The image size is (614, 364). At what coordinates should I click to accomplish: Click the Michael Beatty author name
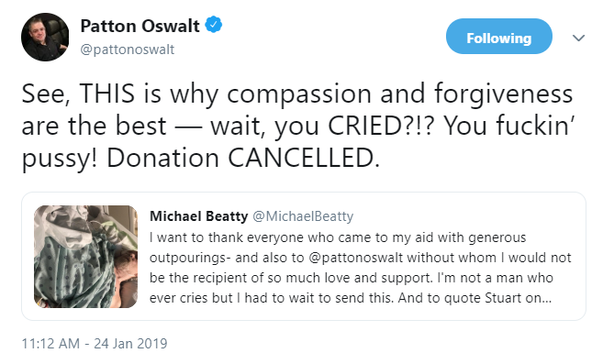coord(198,216)
